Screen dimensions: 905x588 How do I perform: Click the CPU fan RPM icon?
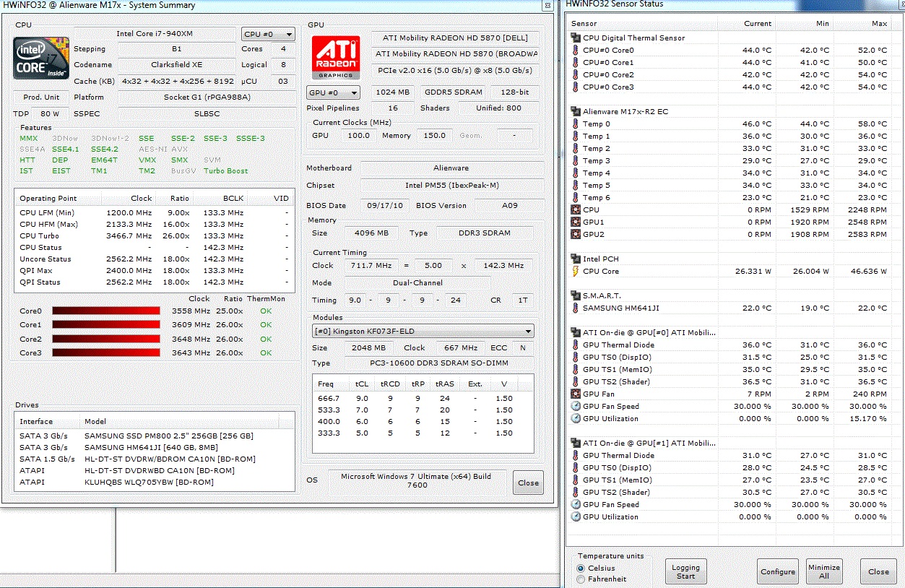click(575, 209)
